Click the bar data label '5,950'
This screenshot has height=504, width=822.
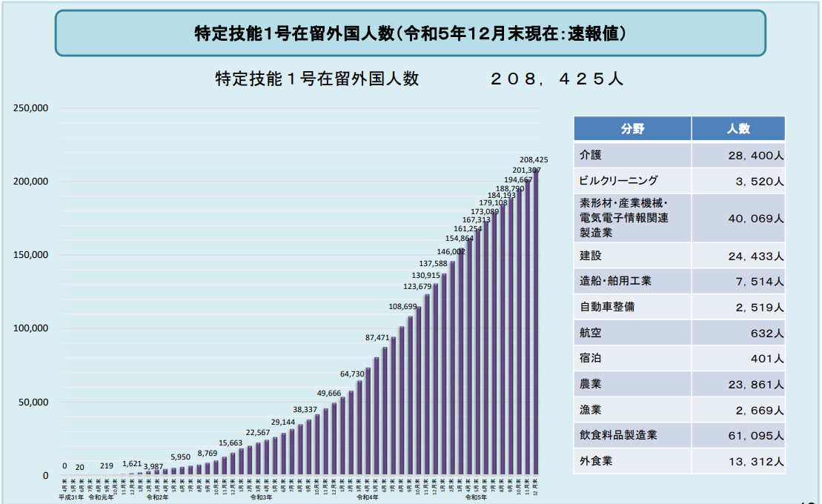pos(180,457)
